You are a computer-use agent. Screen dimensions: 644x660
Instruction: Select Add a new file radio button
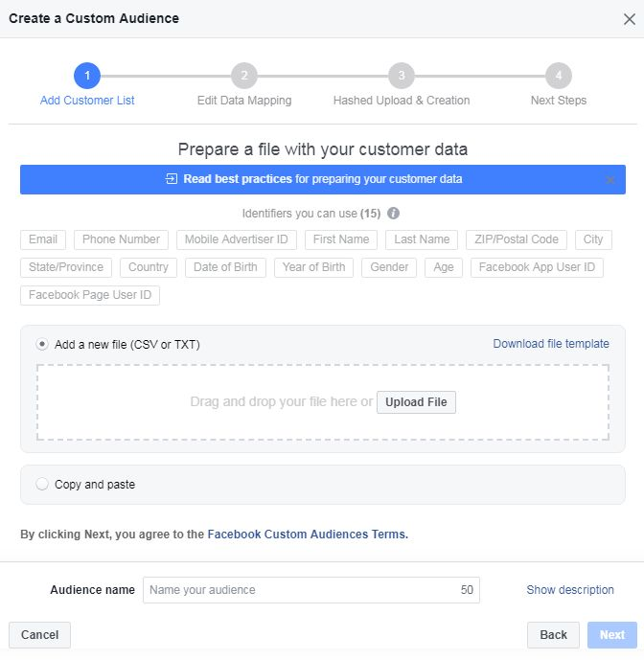coord(42,344)
